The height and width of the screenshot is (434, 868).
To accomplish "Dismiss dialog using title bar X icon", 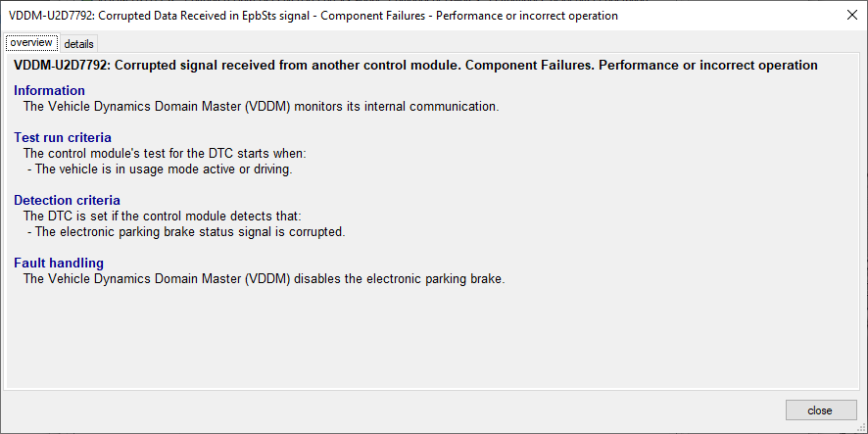I will (x=852, y=16).
